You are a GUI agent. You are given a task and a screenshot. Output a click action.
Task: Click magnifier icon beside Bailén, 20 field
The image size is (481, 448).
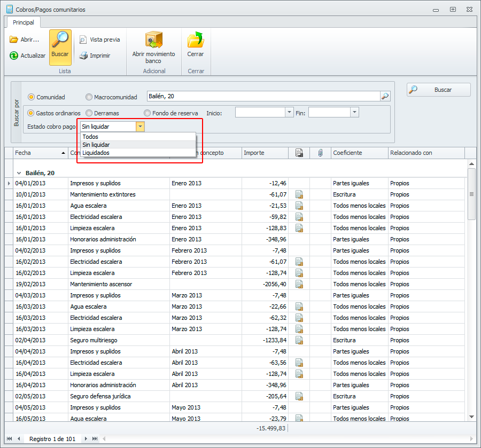pos(385,97)
